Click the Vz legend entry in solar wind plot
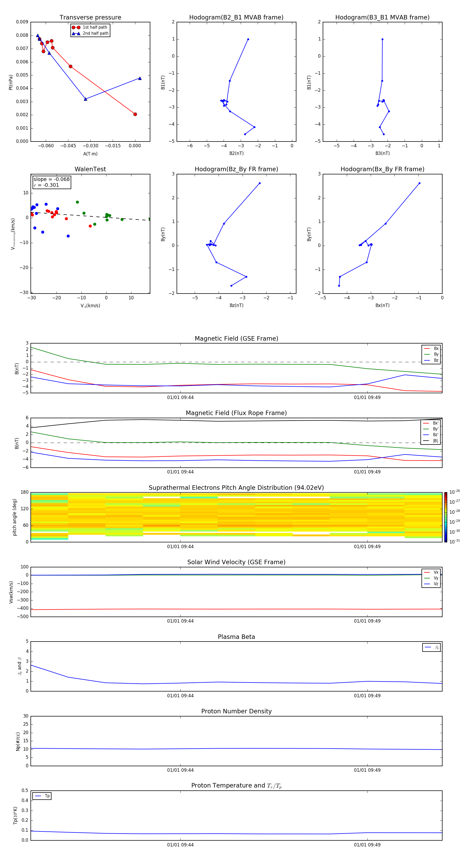Screen dimensions: 473x868 click(431, 584)
